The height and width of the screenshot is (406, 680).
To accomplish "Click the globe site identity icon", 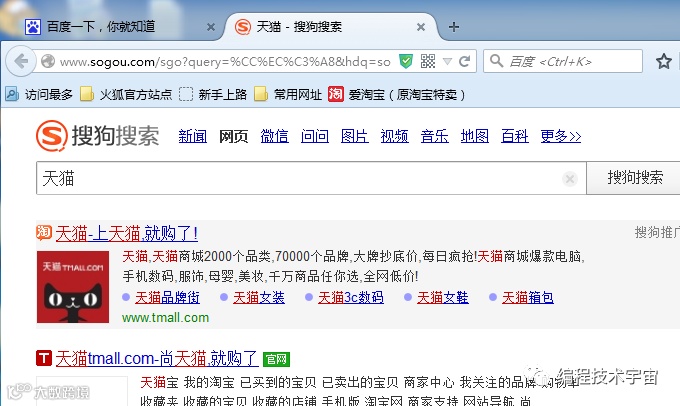I will pyautogui.click(x=48, y=61).
